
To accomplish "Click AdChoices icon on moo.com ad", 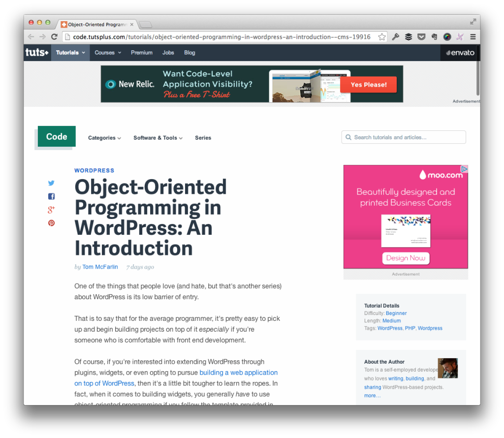I will click(464, 169).
